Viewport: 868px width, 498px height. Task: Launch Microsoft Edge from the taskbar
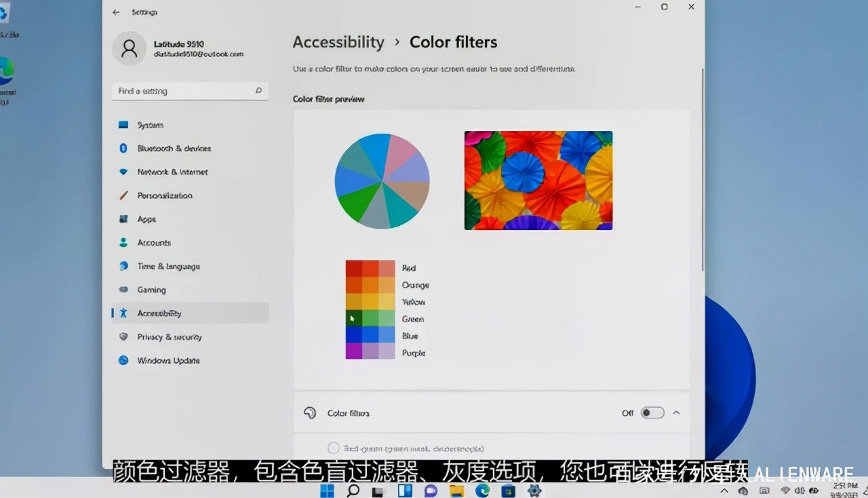tap(482, 491)
